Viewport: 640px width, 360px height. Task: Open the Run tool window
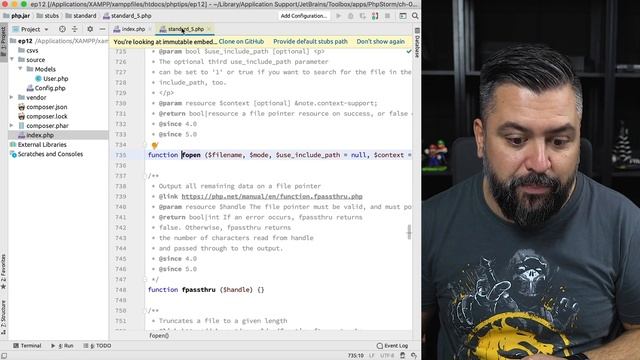tap(62, 346)
